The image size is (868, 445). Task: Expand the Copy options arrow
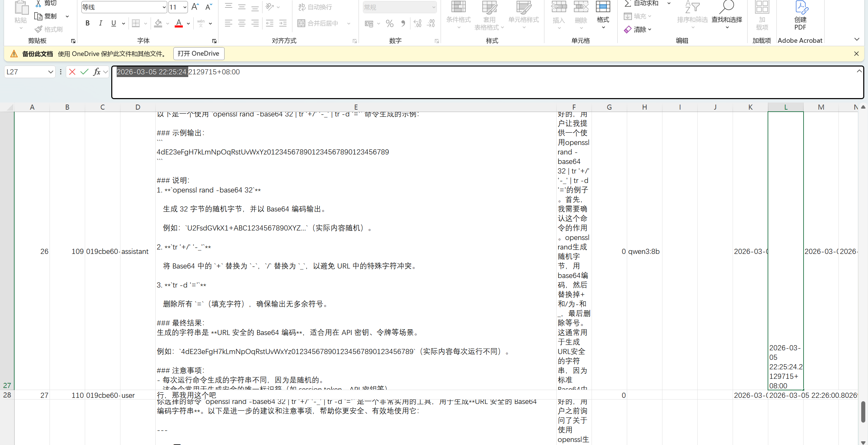click(67, 16)
